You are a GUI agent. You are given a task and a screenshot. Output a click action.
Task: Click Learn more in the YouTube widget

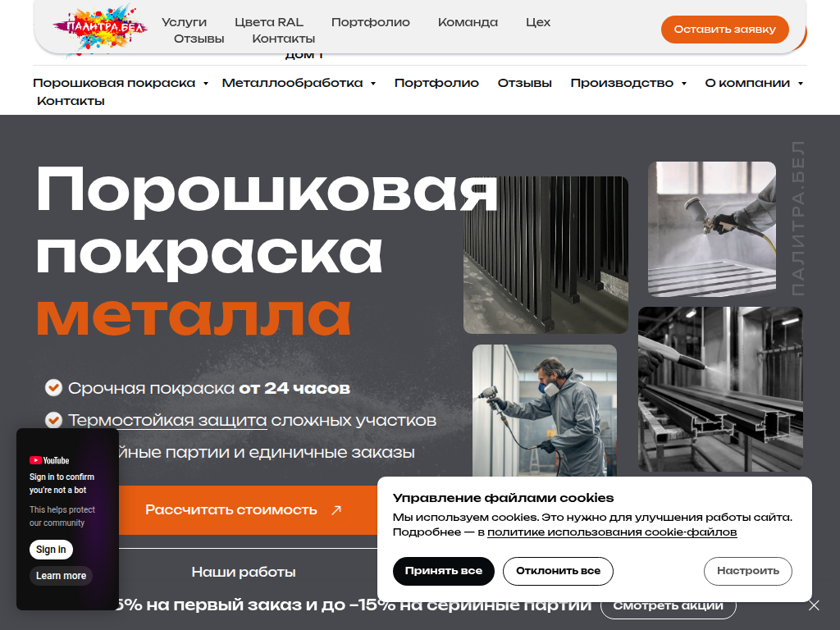click(61, 576)
